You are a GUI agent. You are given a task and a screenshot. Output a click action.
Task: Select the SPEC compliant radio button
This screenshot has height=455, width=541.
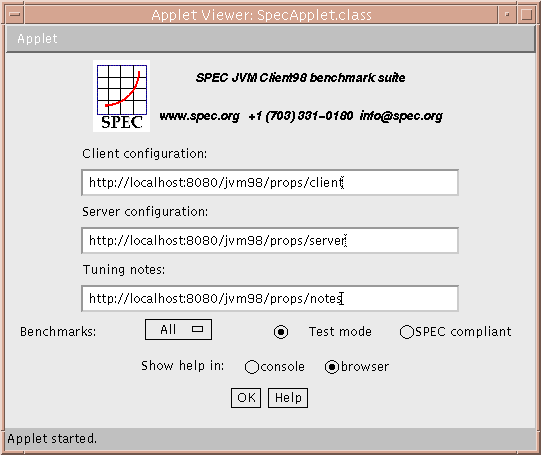tap(406, 332)
